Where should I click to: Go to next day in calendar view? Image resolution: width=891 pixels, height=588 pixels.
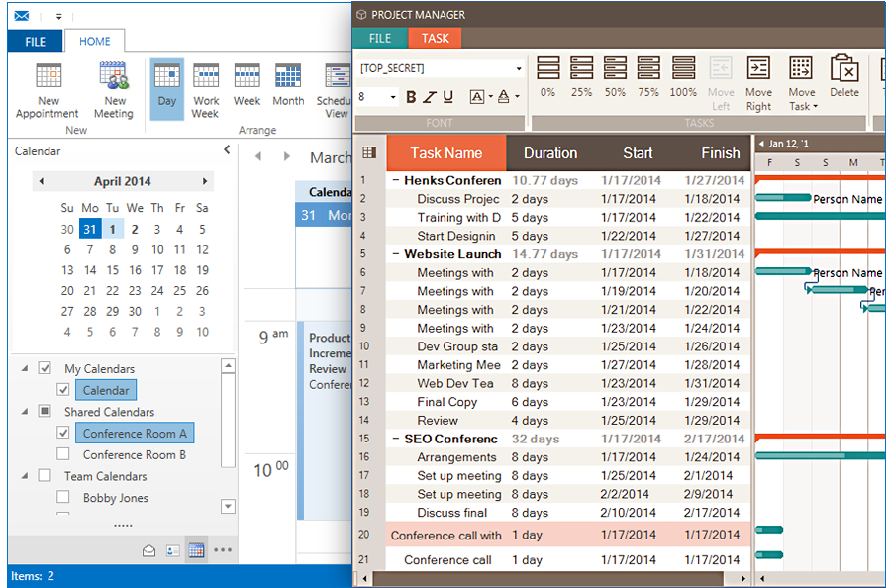pyautogui.click(x=286, y=156)
